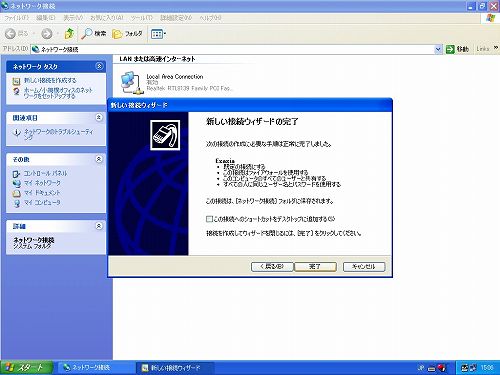Click the Finish button in wizard

pyautogui.click(x=315, y=267)
